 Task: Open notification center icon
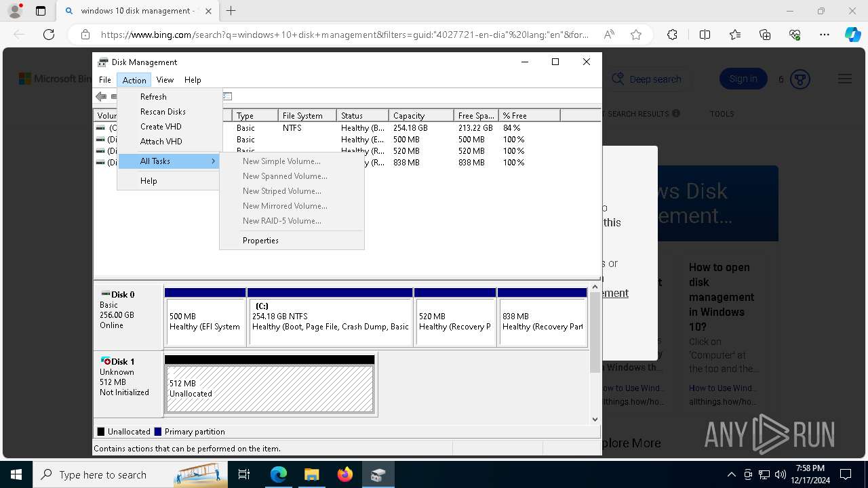pyautogui.click(x=846, y=474)
